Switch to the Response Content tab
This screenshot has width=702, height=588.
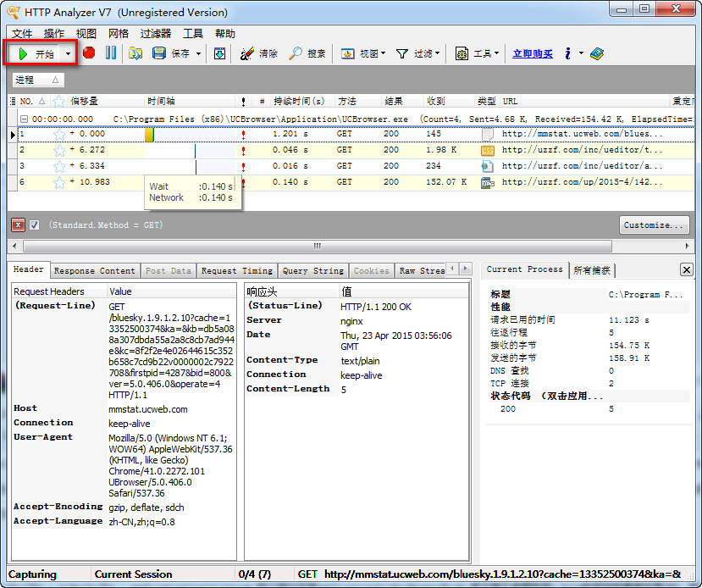click(94, 270)
